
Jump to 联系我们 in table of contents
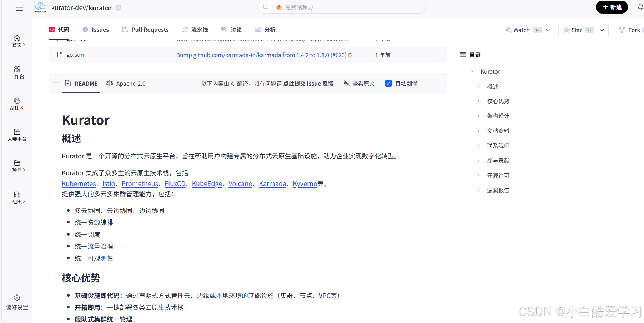498,146
